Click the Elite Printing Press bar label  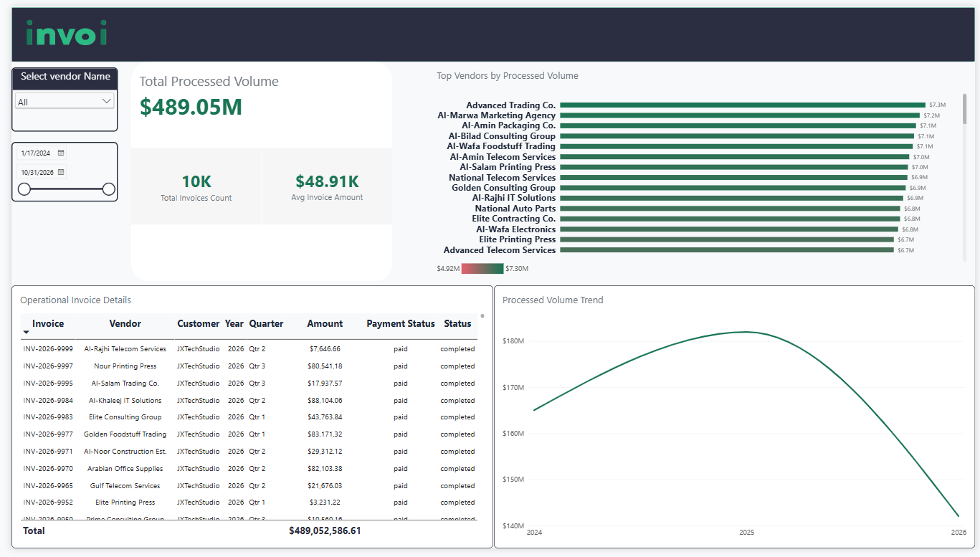pos(518,239)
